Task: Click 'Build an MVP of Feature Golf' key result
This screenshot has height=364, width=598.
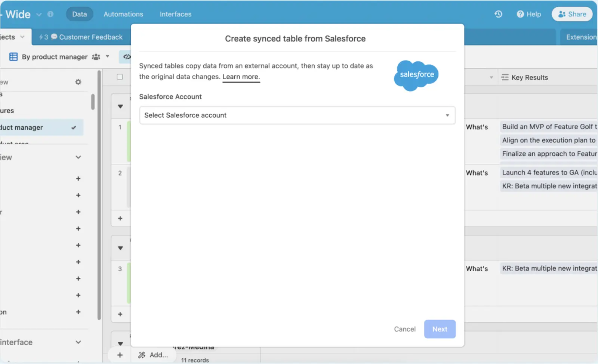Action: 549,127
